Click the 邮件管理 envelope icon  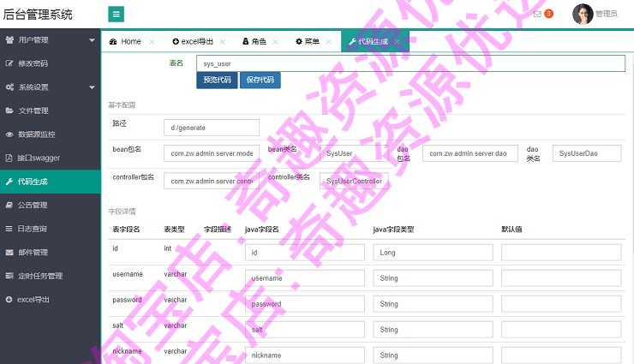click(9, 252)
